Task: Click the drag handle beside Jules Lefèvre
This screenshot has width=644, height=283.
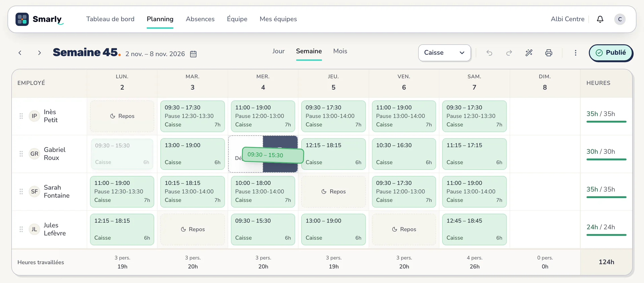Action: [x=21, y=229]
